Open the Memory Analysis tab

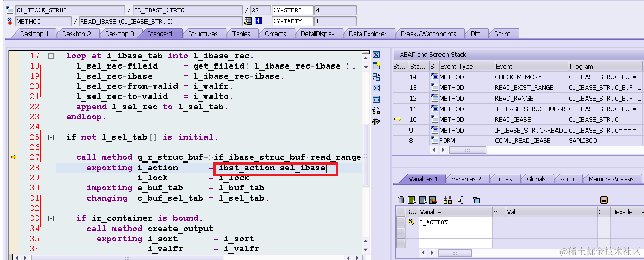point(611,179)
